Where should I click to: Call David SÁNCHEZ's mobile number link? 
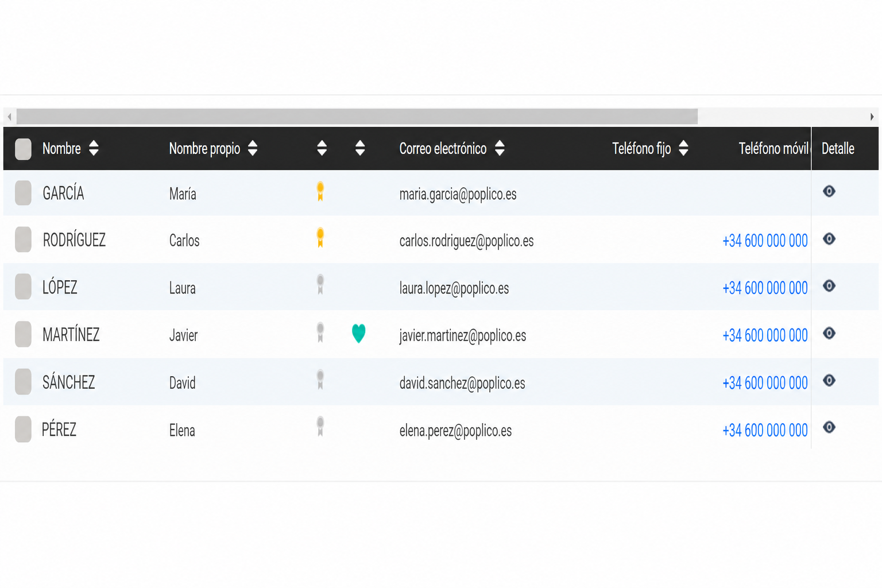click(x=765, y=383)
